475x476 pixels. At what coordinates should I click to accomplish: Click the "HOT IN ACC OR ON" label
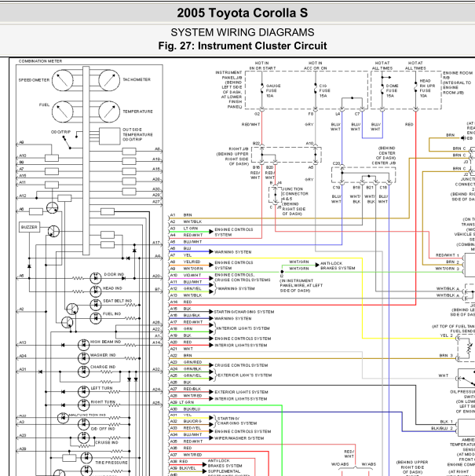(316, 66)
